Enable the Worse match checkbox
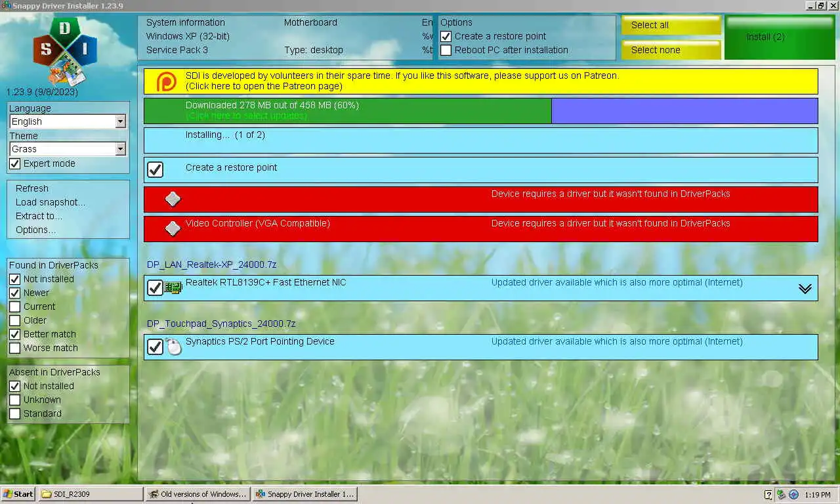 (15, 348)
